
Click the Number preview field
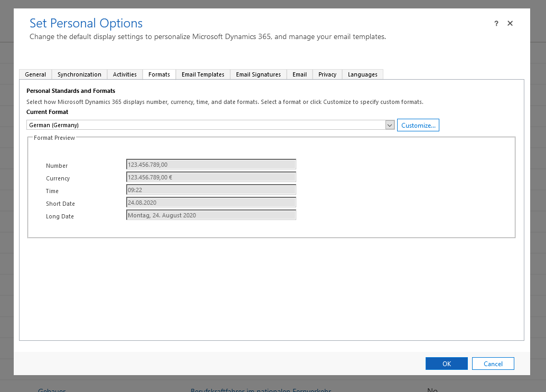211,165
